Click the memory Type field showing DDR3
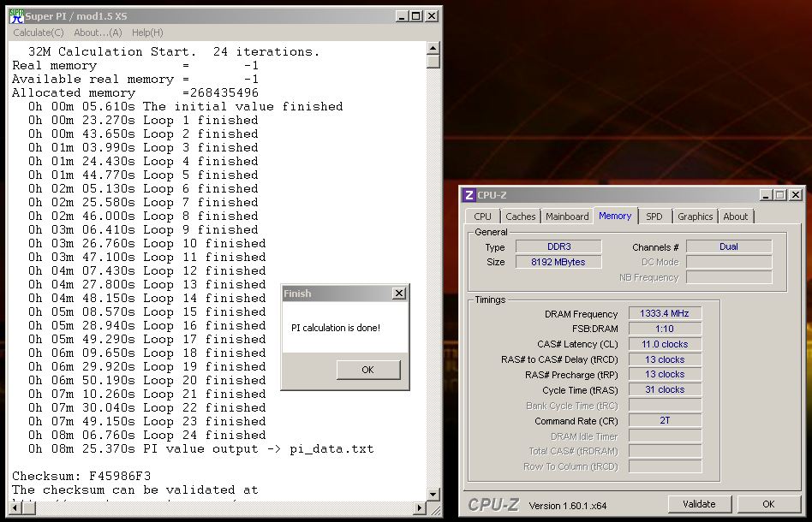The width and height of the screenshot is (812, 522). (558, 246)
